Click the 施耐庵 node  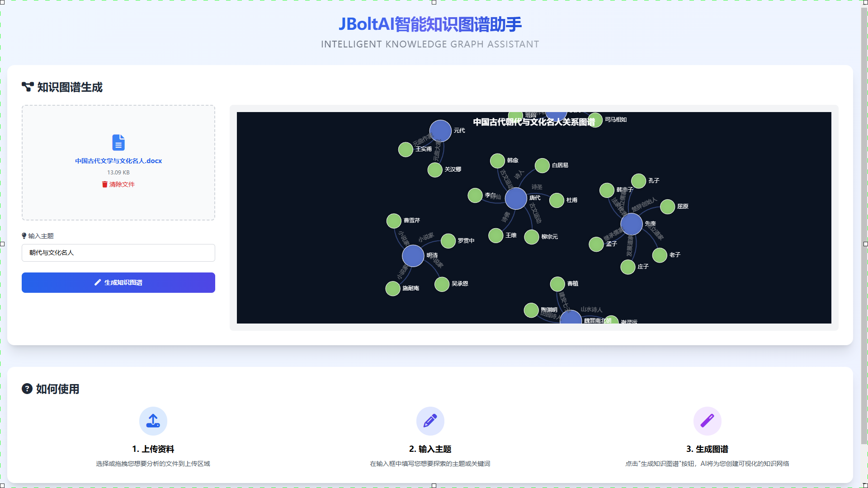(x=393, y=288)
